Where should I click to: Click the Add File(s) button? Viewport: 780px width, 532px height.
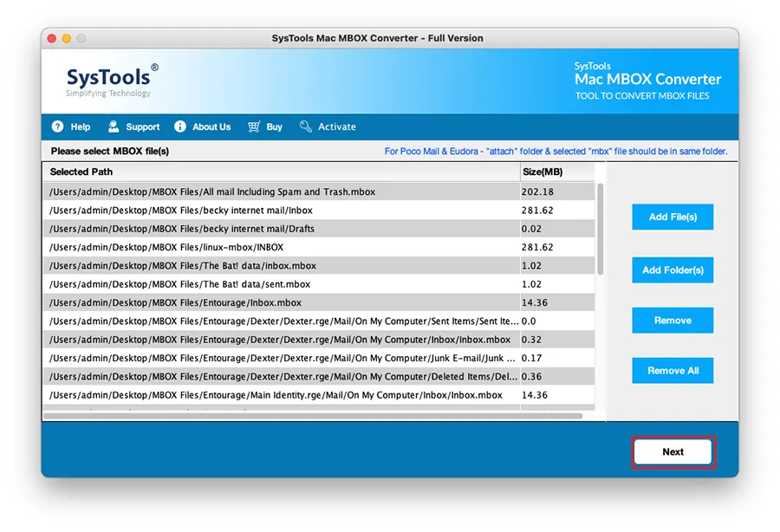[673, 217]
